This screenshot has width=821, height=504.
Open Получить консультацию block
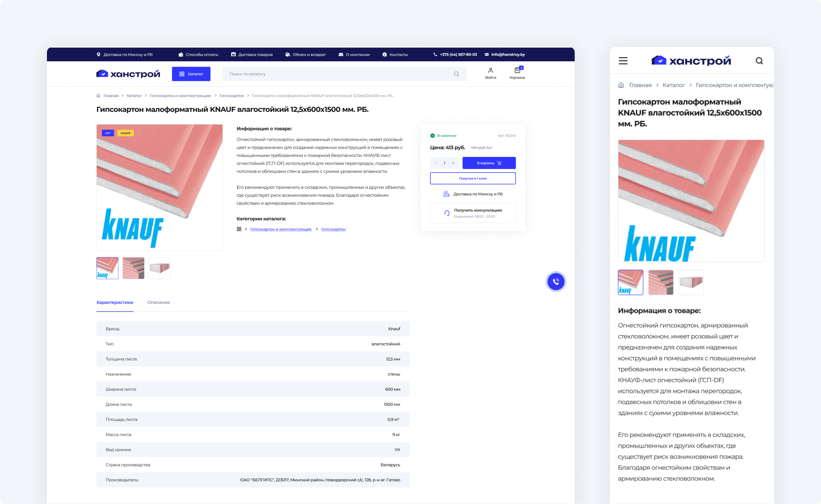coord(473,213)
